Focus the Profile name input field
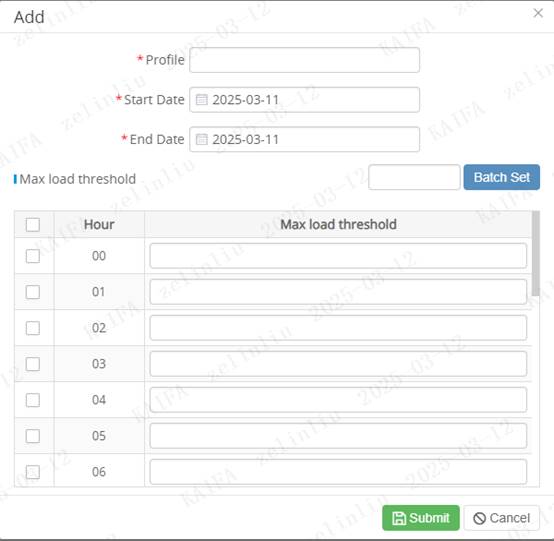Screen dimensions: 554x541 [305, 60]
